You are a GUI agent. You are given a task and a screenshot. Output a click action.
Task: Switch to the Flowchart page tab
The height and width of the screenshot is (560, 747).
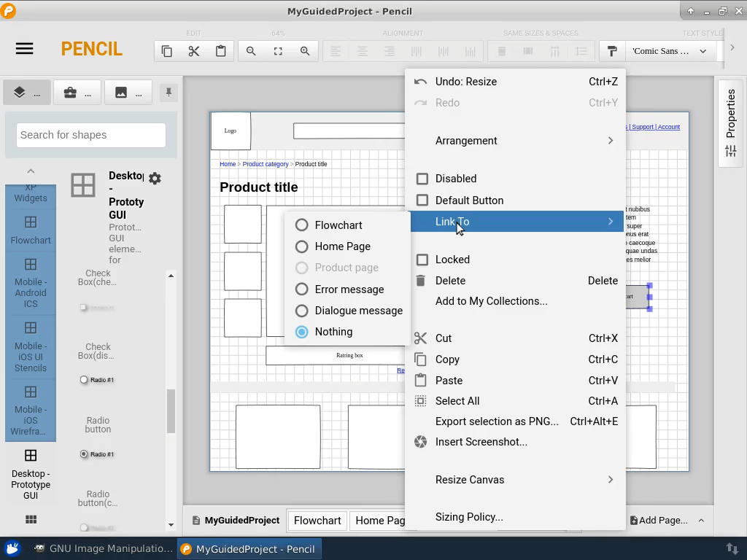pos(317,521)
